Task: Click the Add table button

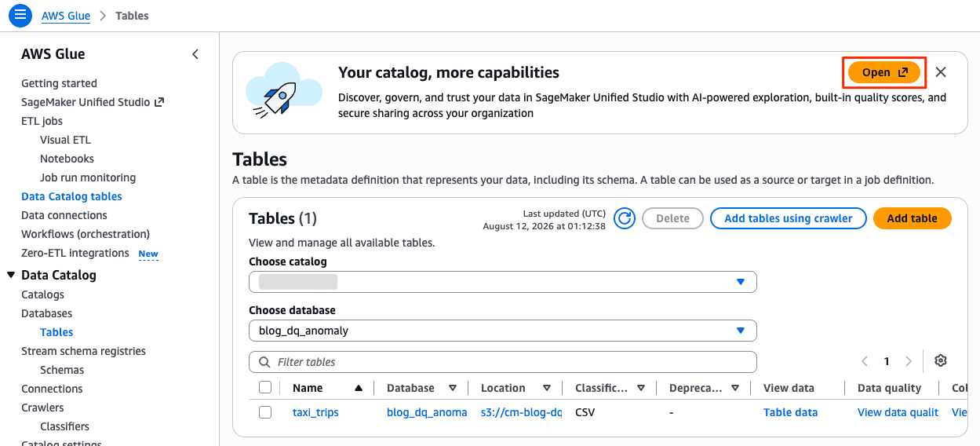Action: click(912, 218)
